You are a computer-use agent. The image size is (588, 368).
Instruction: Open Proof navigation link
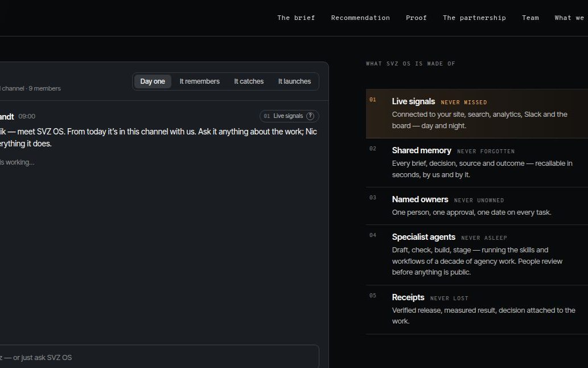tap(416, 18)
